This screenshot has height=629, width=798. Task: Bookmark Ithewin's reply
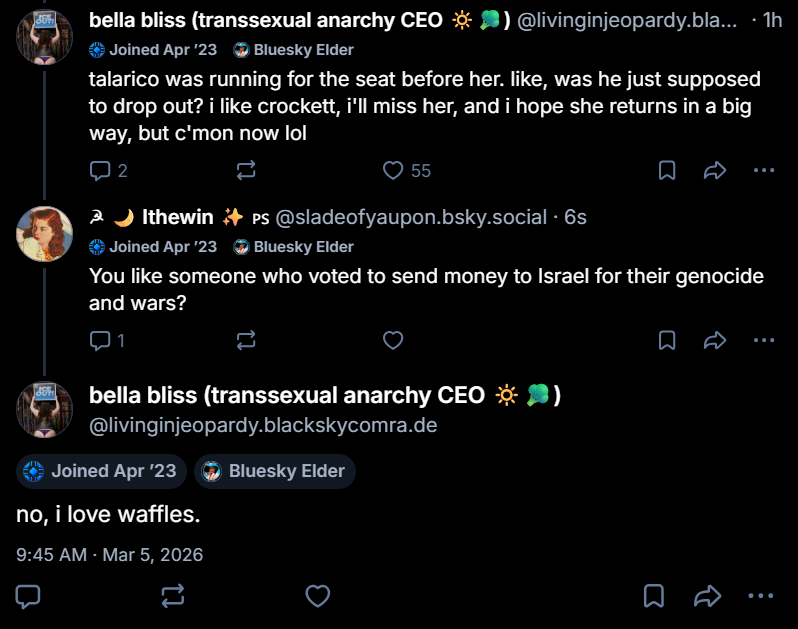[667, 341]
